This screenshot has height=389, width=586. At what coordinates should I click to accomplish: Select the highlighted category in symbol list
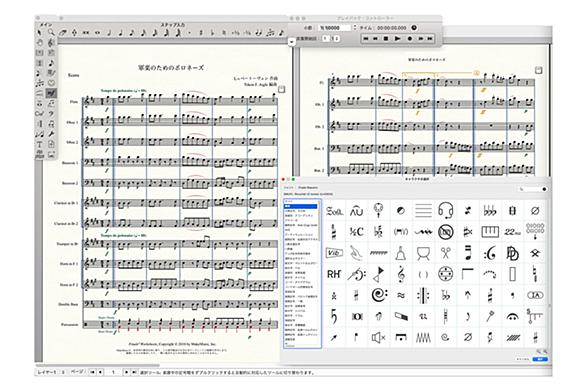coord(301,206)
